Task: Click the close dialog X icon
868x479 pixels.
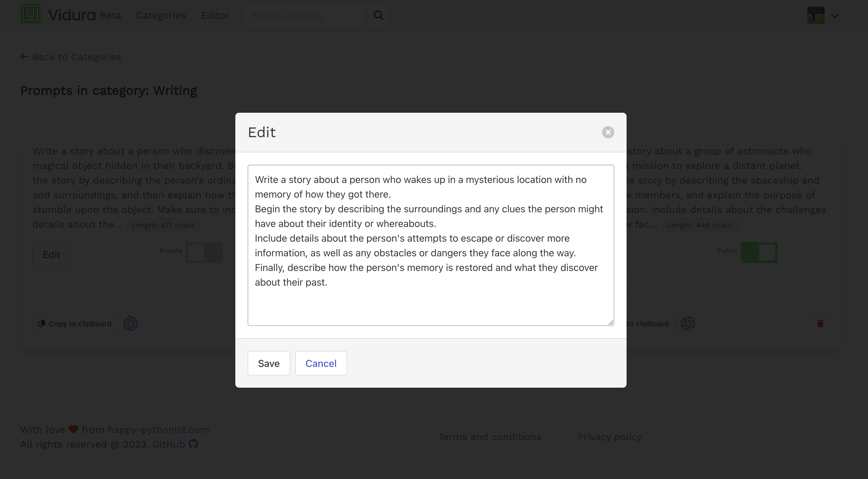Action: point(609,132)
